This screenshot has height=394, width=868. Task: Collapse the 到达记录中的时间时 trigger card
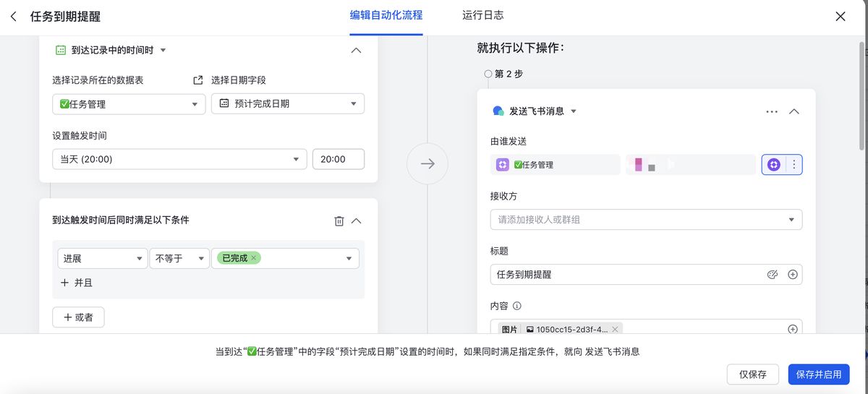[x=355, y=51]
